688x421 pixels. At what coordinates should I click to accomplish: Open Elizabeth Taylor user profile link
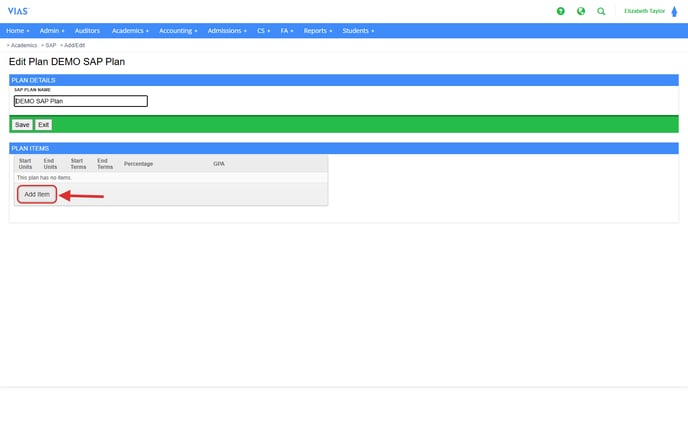coord(644,11)
